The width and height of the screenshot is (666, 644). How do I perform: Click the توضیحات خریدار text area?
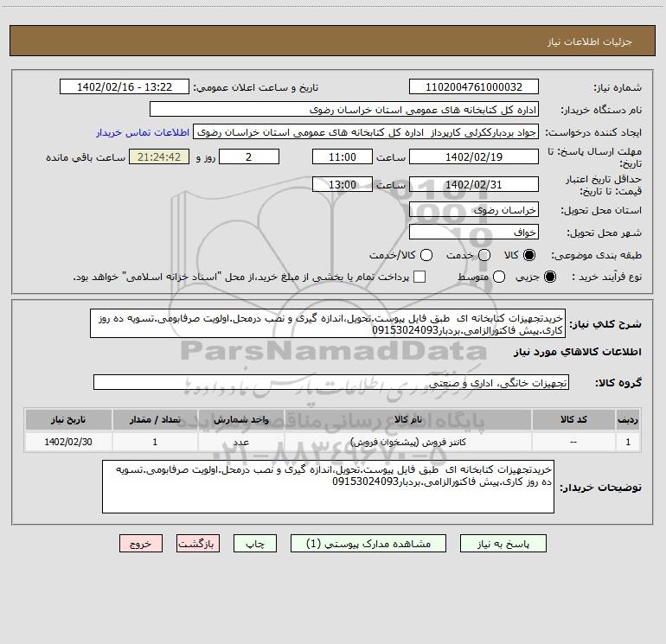pyautogui.click(x=328, y=487)
